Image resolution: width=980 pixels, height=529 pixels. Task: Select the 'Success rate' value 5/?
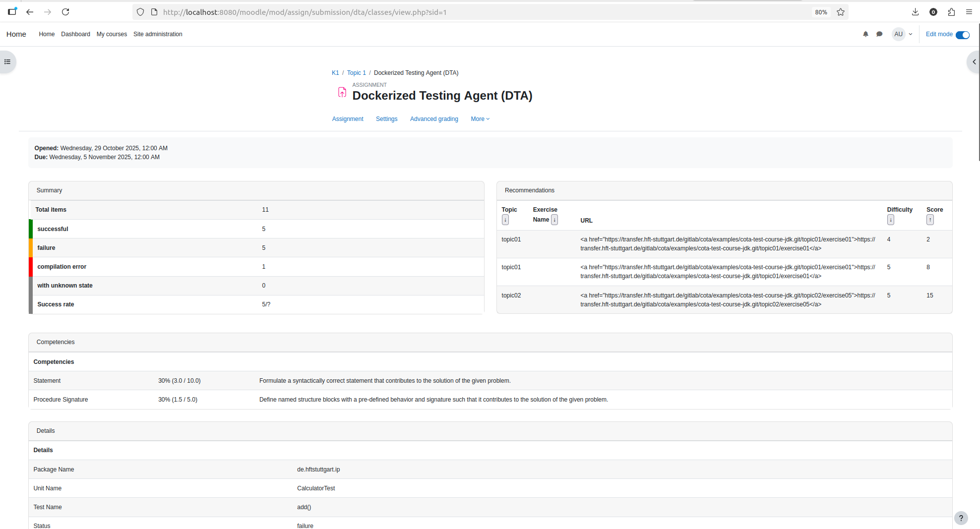click(266, 304)
